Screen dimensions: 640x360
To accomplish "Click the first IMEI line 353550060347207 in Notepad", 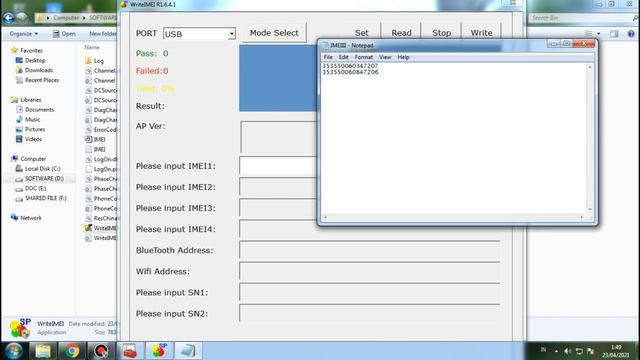I will click(x=350, y=66).
